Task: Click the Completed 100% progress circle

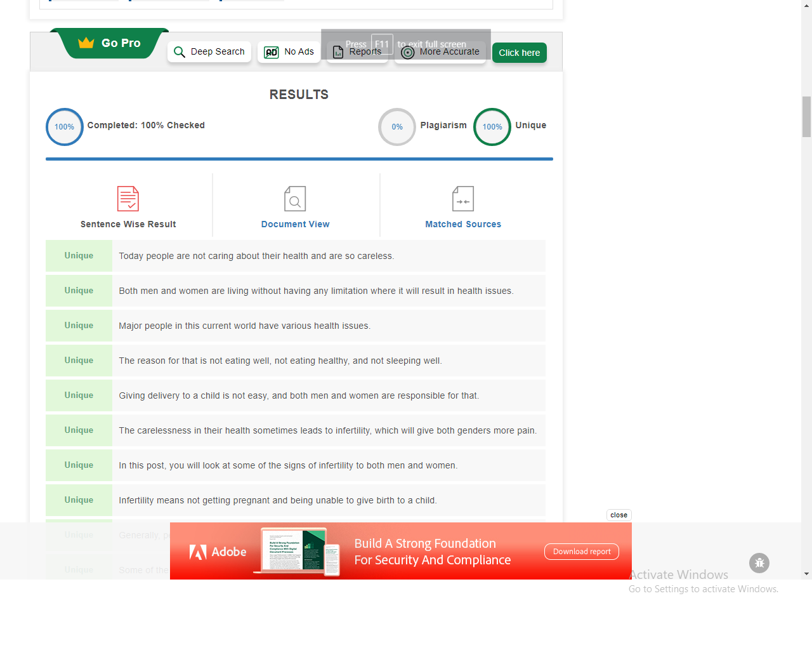Action: (65, 127)
